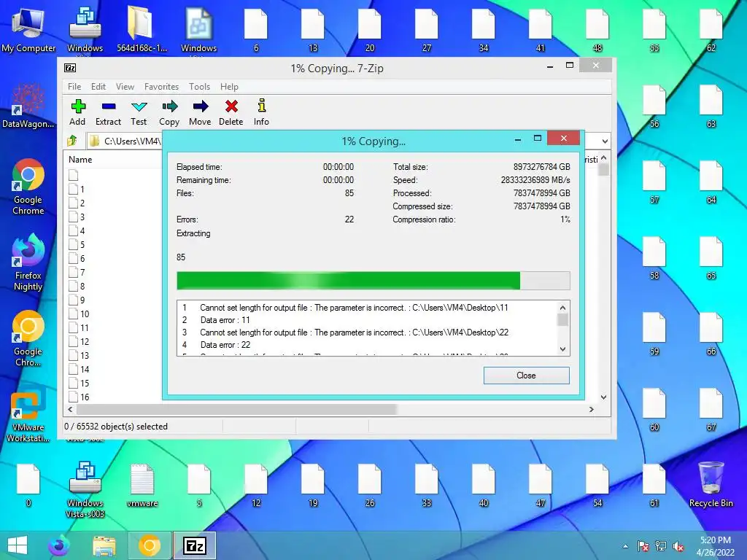Click the green copy progress bar
The height and width of the screenshot is (560, 747).
tap(373, 281)
